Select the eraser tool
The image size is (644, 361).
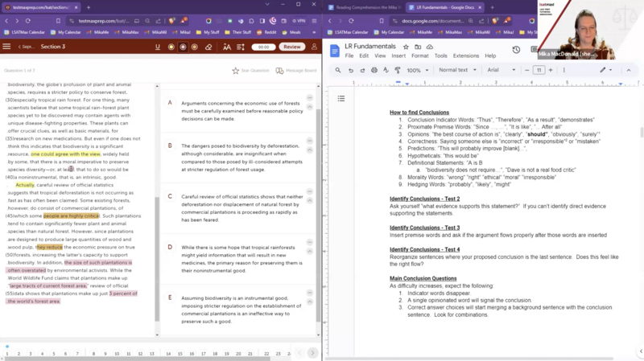[x=208, y=47]
